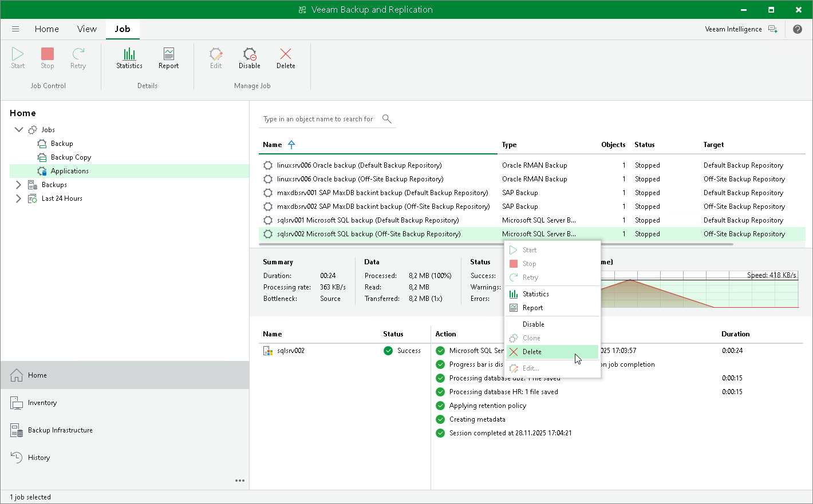Click the Name column sort arrow

tap(291, 145)
